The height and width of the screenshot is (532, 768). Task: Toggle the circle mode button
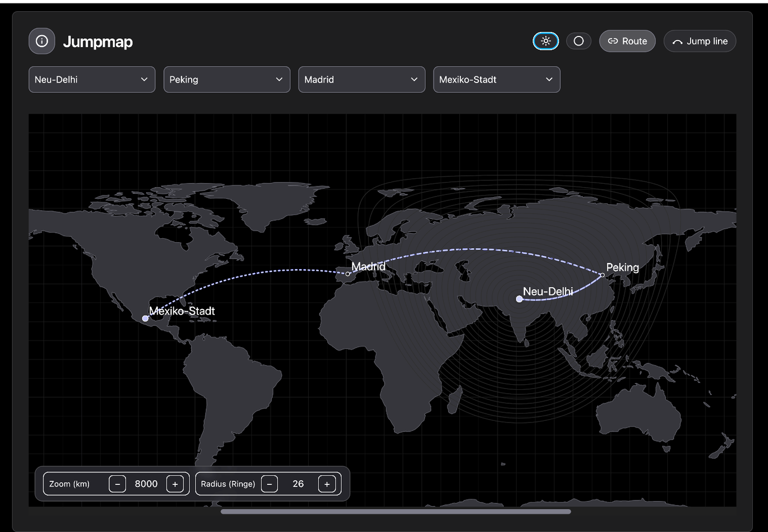click(x=579, y=41)
